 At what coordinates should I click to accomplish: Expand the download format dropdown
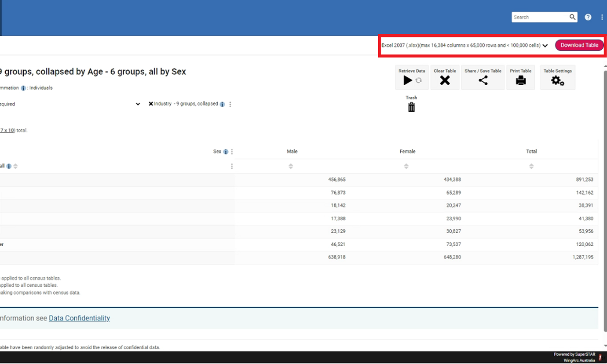(x=545, y=46)
